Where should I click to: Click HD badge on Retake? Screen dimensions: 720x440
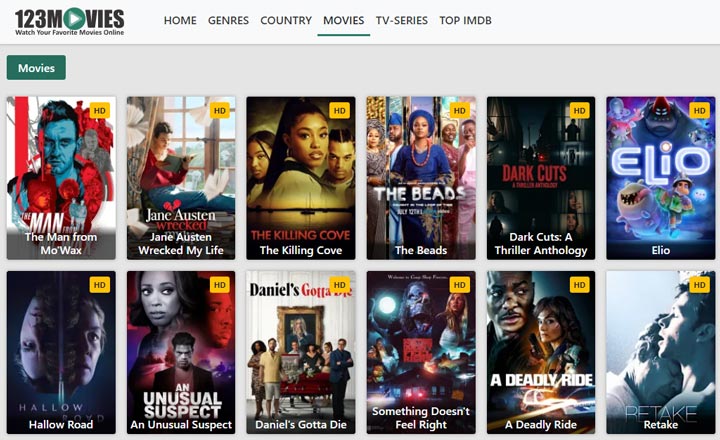coord(699,285)
